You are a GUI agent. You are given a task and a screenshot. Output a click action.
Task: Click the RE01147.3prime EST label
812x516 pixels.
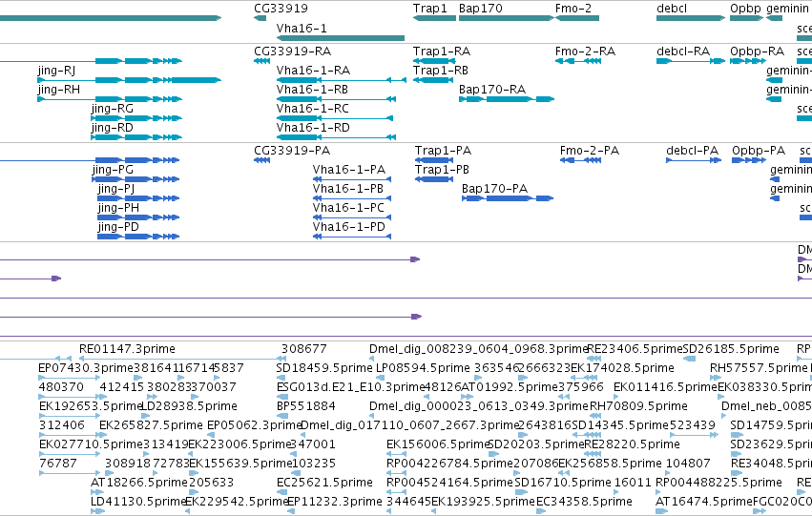point(128,349)
